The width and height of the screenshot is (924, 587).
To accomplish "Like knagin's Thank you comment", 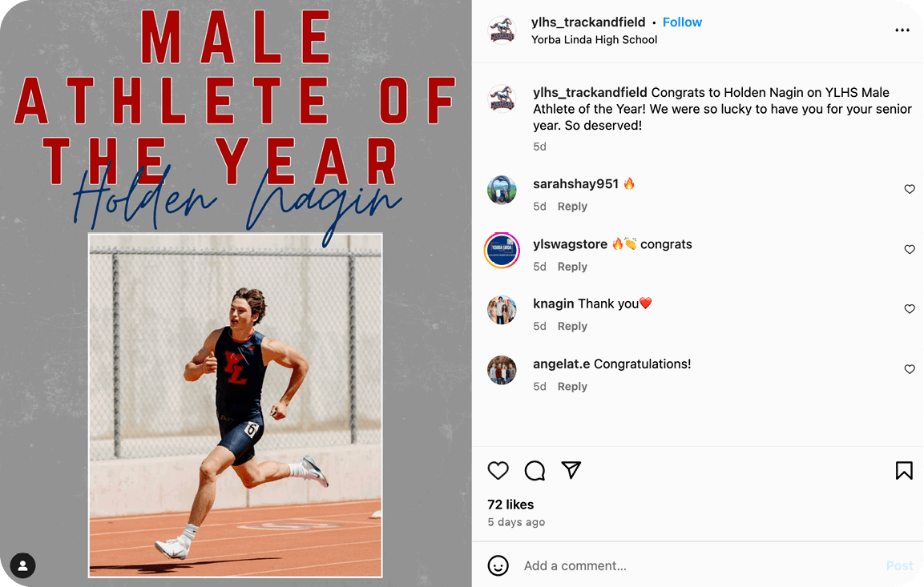I will [909, 309].
